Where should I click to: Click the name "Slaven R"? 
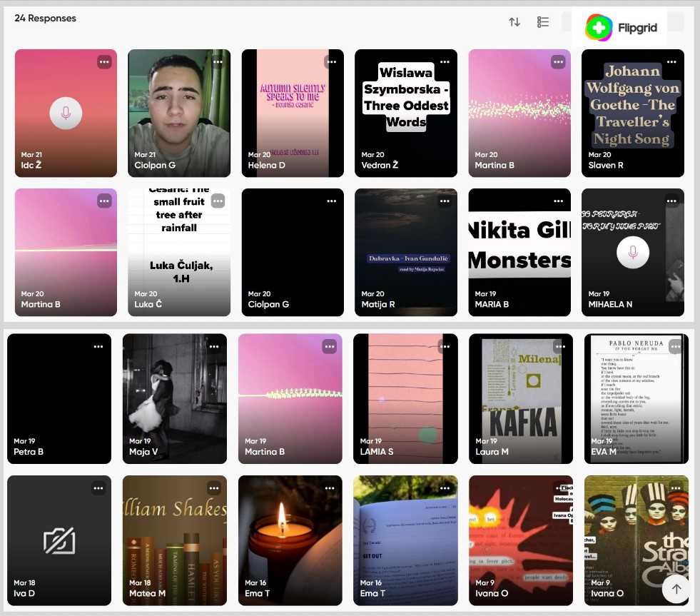click(605, 166)
